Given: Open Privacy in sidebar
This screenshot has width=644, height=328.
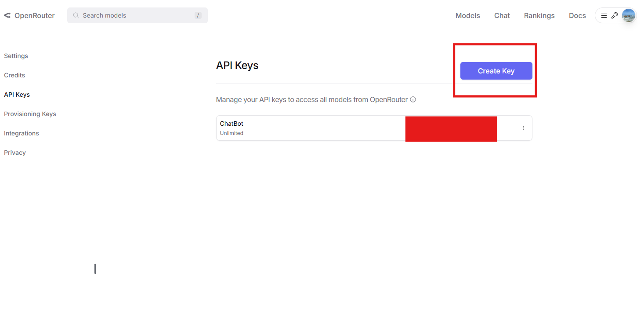Looking at the screenshot, I should click(x=15, y=153).
